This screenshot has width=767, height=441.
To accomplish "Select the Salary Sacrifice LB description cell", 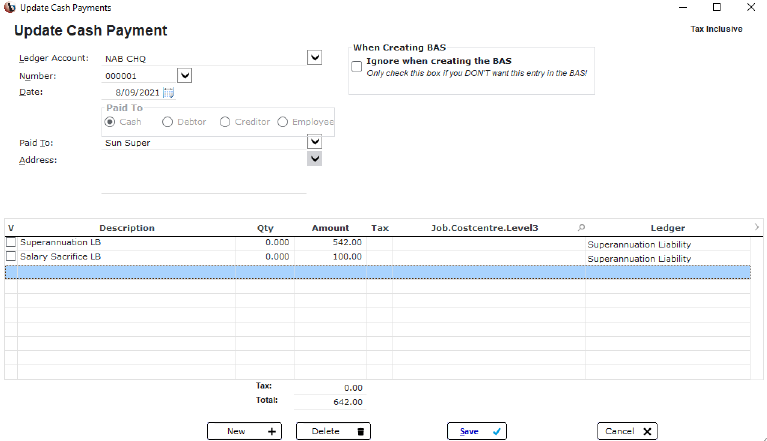I will point(127,257).
